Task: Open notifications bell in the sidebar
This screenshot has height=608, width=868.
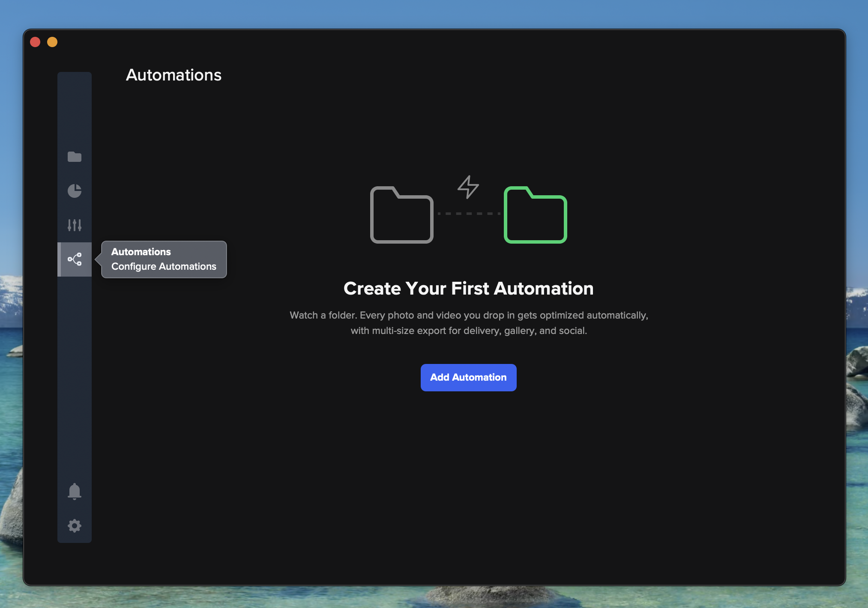Action: tap(75, 492)
